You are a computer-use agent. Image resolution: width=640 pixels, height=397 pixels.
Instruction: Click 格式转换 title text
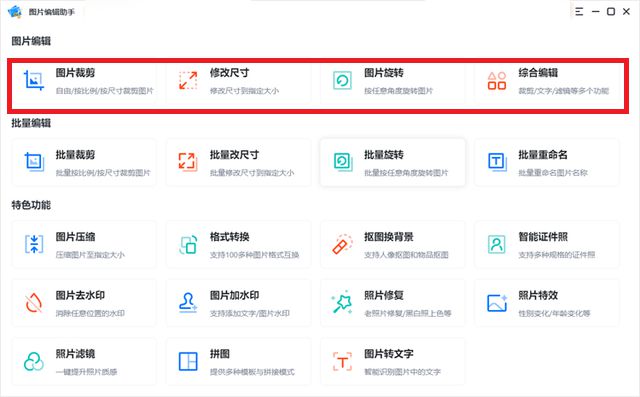tap(229, 237)
